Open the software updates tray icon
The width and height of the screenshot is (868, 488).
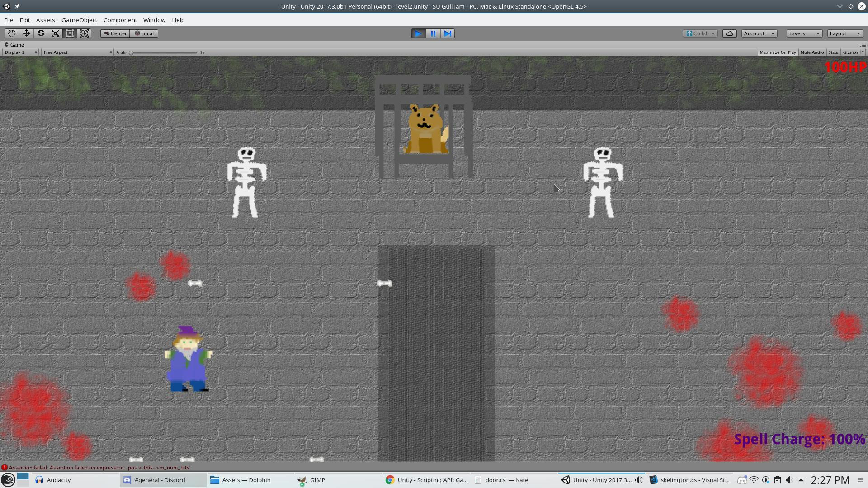[766, 480]
